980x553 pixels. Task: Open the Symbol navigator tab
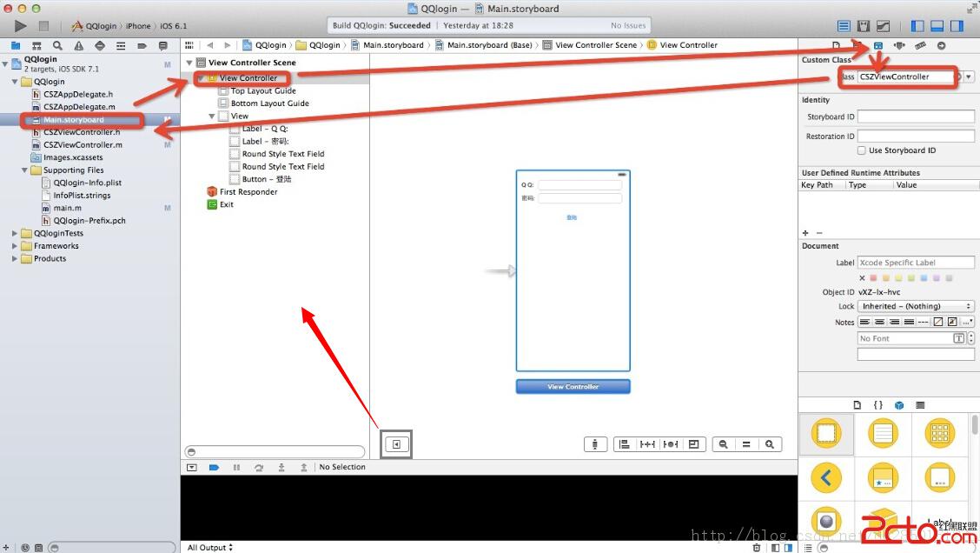(x=36, y=46)
